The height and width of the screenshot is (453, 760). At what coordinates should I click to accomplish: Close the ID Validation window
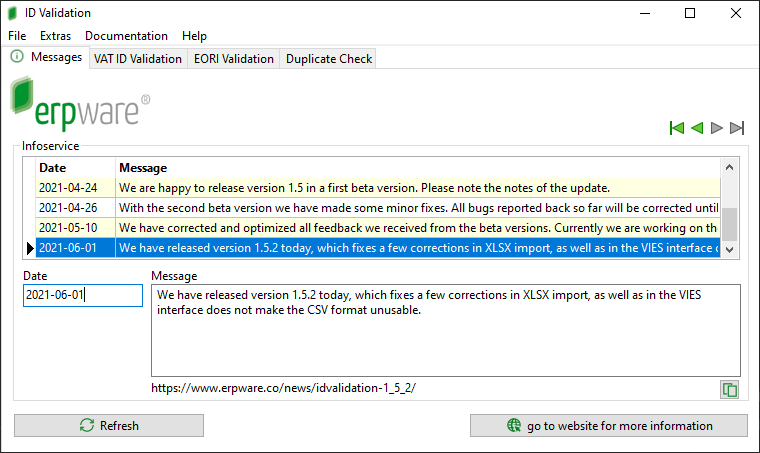point(736,13)
